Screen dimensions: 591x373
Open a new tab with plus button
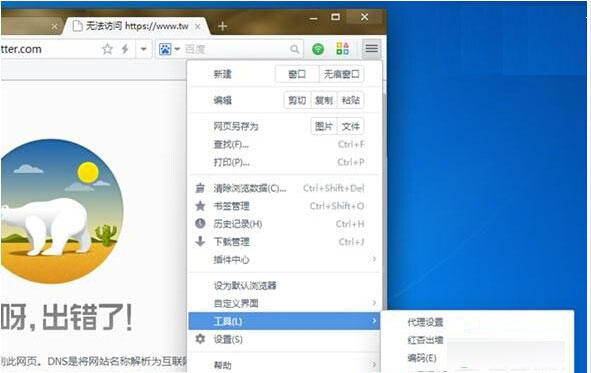point(223,26)
